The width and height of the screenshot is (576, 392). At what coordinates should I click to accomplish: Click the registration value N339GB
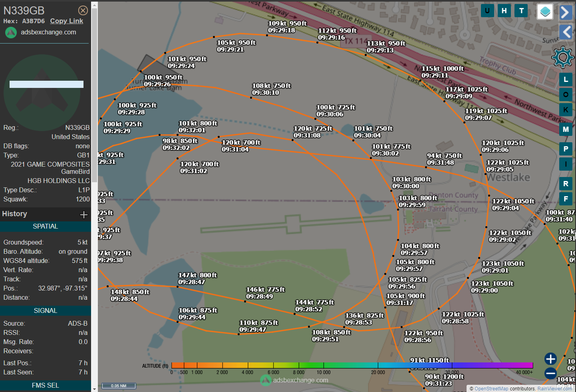77,127
